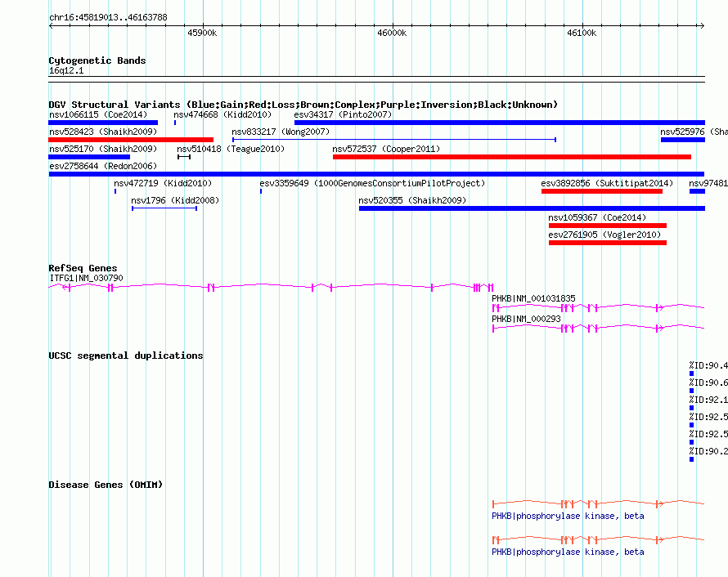
Task: Click the small black bar under nsv510418
Action: pyautogui.click(x=184, y=157)
